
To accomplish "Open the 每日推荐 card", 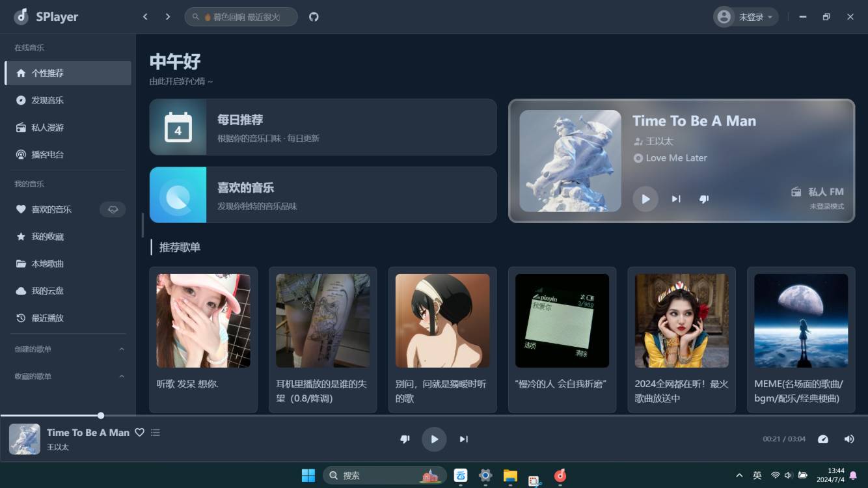I will click(x=323, y=127).
